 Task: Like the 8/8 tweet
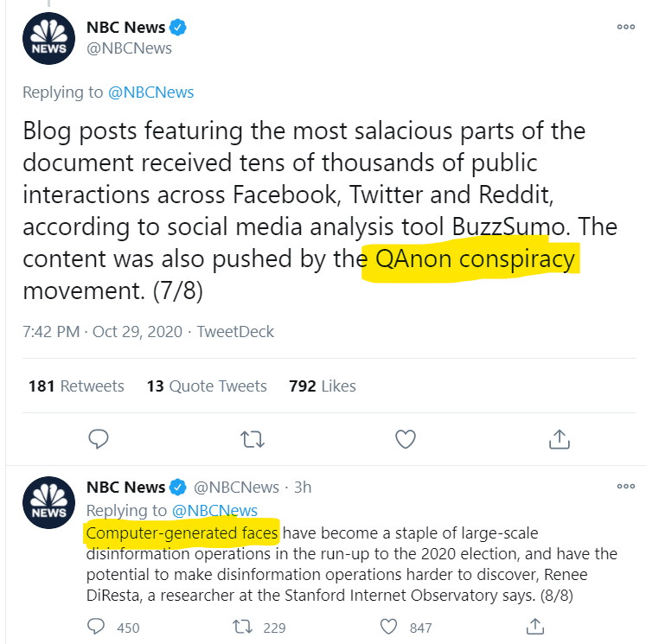pyautogui.click(x=393, y=627)
